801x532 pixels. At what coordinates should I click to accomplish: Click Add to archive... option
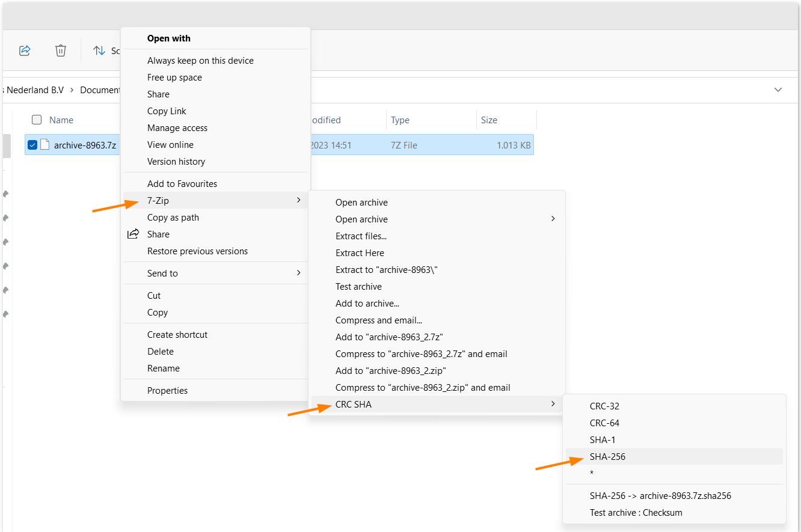tap(367, 304)
